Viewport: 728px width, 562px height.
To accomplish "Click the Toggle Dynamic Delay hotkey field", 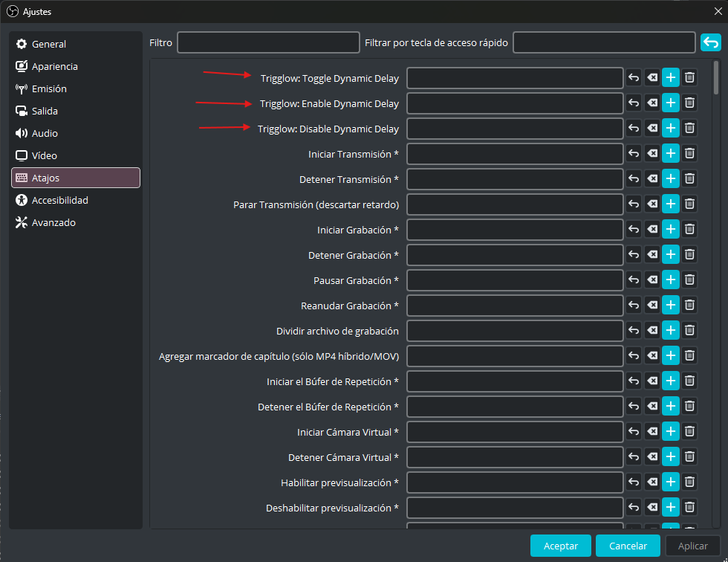I will (515, 78).
